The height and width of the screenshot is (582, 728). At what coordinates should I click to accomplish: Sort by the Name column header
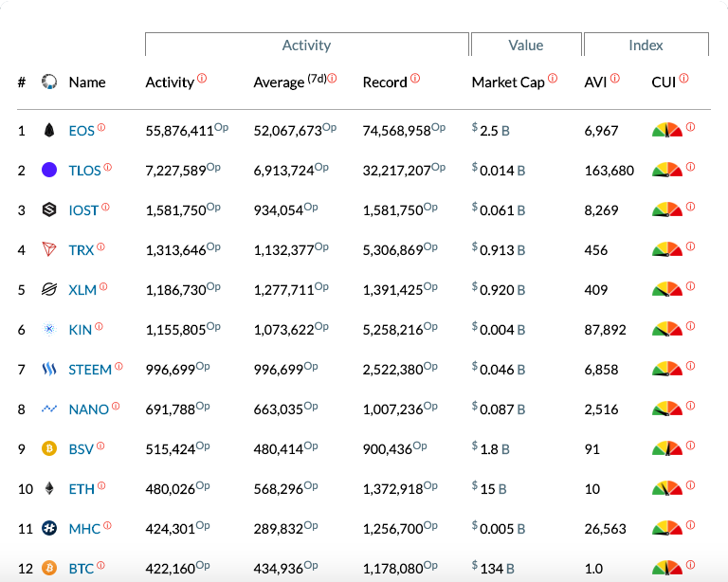pyautogui.click(x=87, y=82)
